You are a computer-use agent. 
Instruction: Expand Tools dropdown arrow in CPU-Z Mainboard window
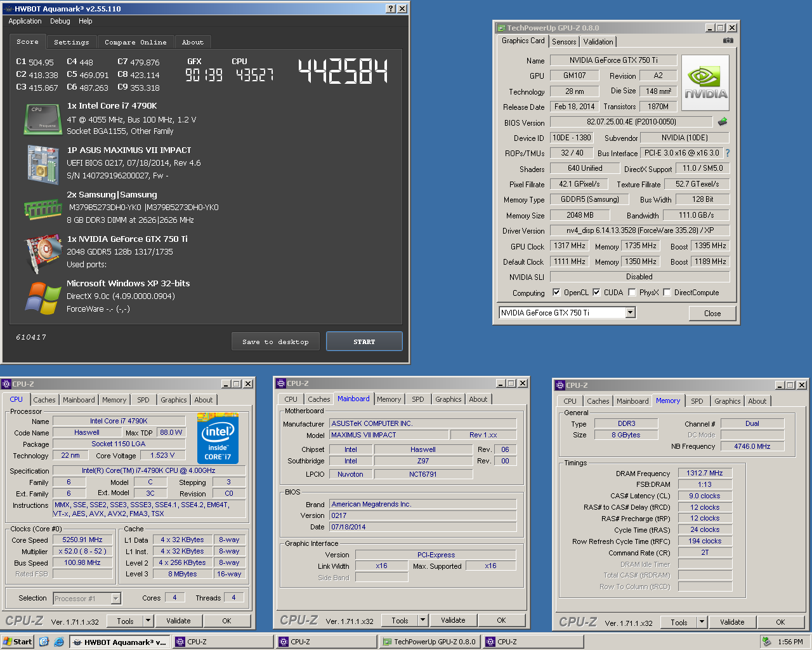(x=423, y=620)
